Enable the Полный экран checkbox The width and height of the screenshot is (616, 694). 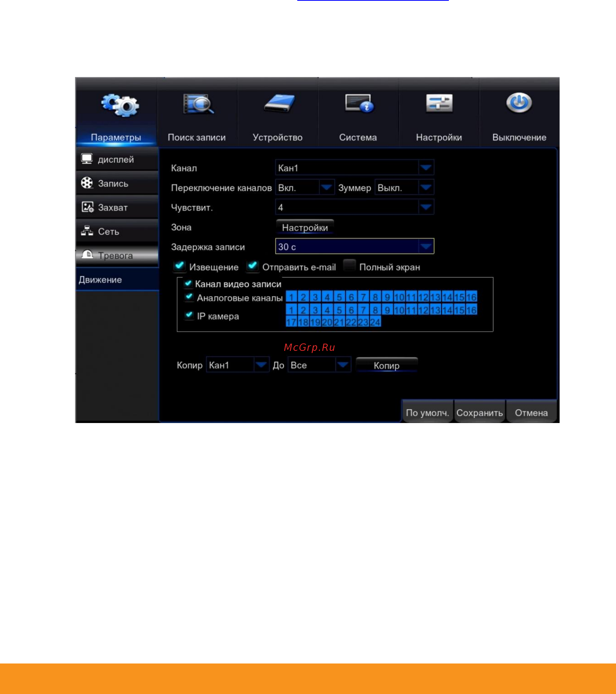coord(349,266)
